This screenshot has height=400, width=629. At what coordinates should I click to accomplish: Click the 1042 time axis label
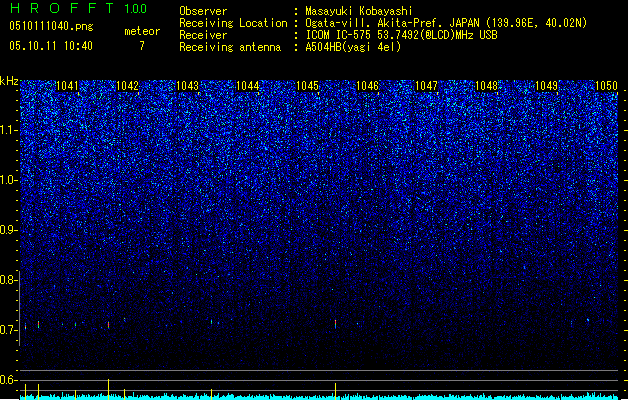(x=127, y=86)
